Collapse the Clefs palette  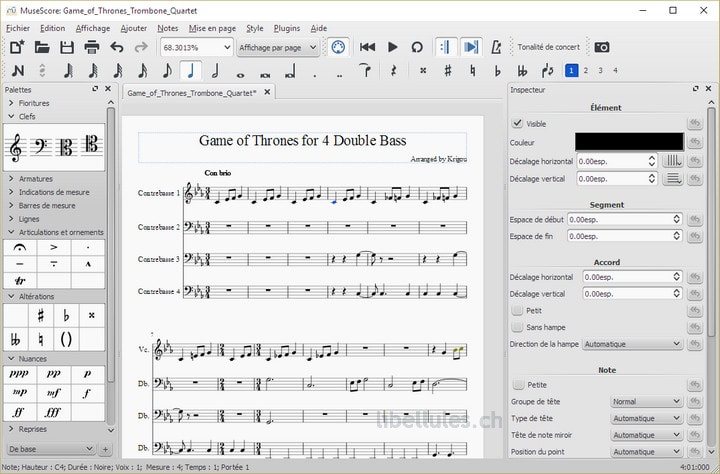(x=11, y=116)
